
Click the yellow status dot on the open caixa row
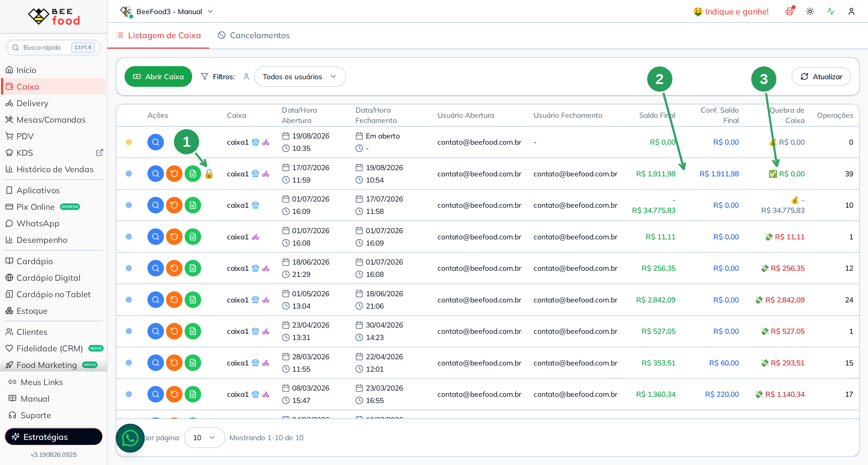(x=129, y=142)
